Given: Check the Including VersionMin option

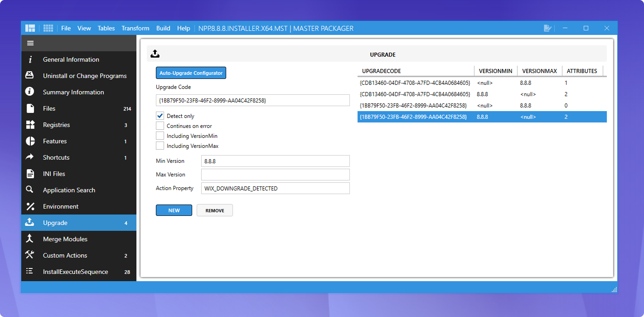Looking at the screenshot, I should click(160, 136).
